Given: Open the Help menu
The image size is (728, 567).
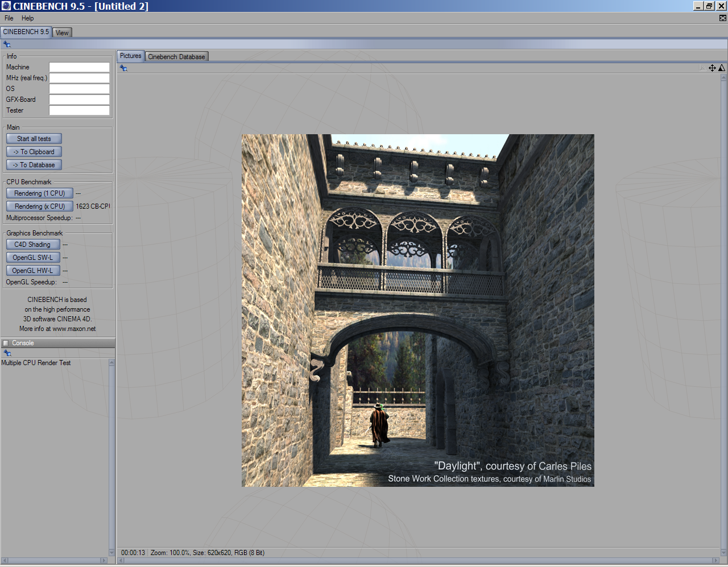Looking at the screenshot, I should point(27,18).
